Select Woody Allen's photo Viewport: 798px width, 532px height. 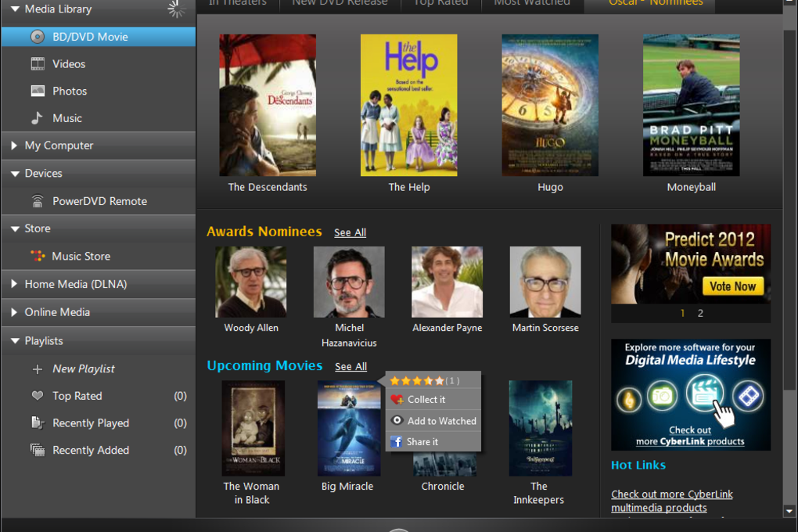pyautogui.click(x=251, y=282)
